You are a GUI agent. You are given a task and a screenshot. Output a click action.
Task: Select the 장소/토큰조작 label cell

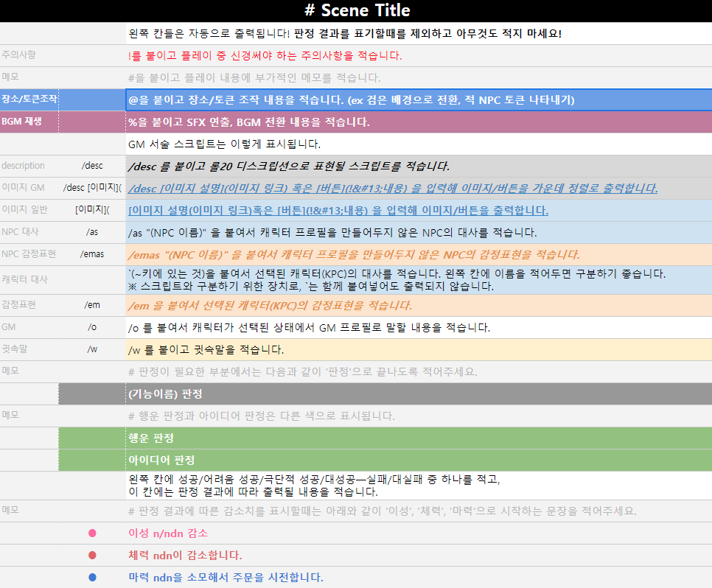29,99
